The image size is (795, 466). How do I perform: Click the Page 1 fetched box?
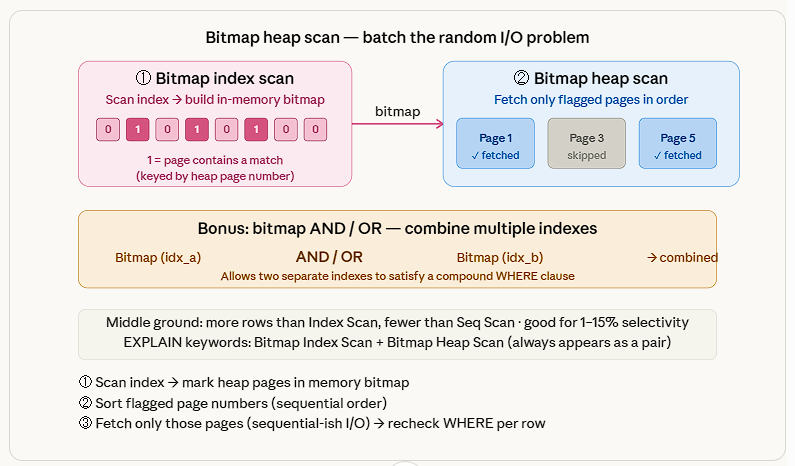(x=496, y=143)
